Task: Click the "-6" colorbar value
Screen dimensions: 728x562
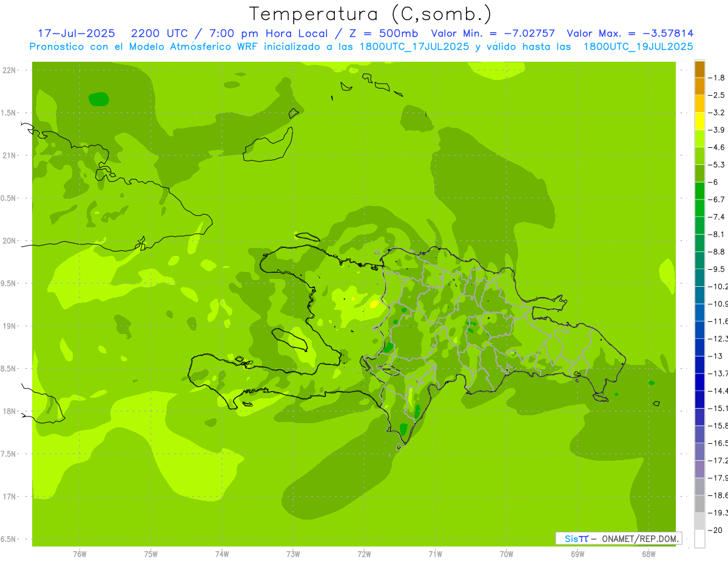Action: (713, 182)
